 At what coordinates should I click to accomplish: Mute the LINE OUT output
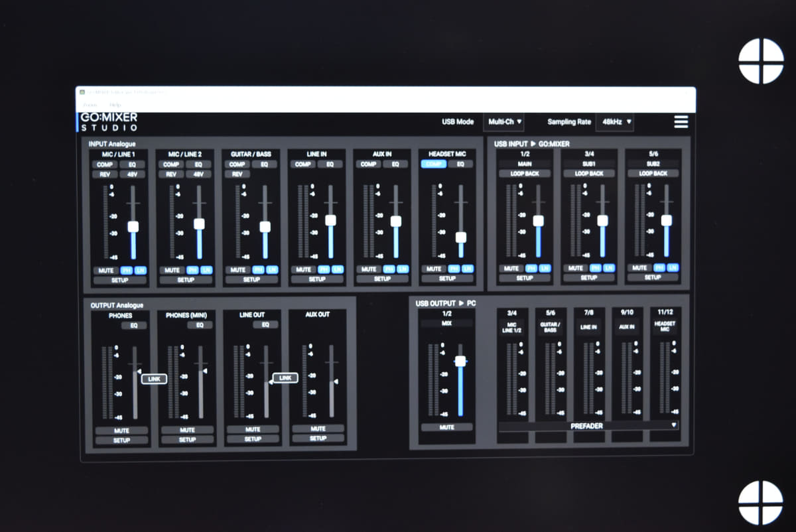[x=253, y=429]
